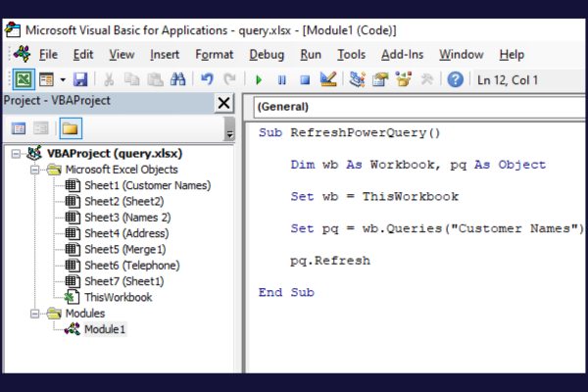The height and width of the screenshot is (392, 588).
Task: Toggle Folders view in Project pane
Action: tap(69, 127)
